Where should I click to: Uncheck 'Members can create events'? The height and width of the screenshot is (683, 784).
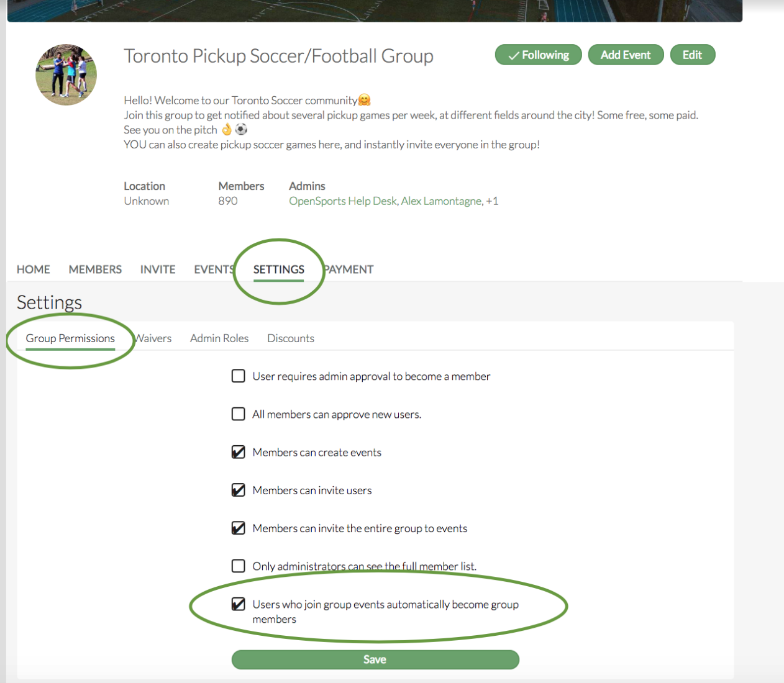[239, 453]
